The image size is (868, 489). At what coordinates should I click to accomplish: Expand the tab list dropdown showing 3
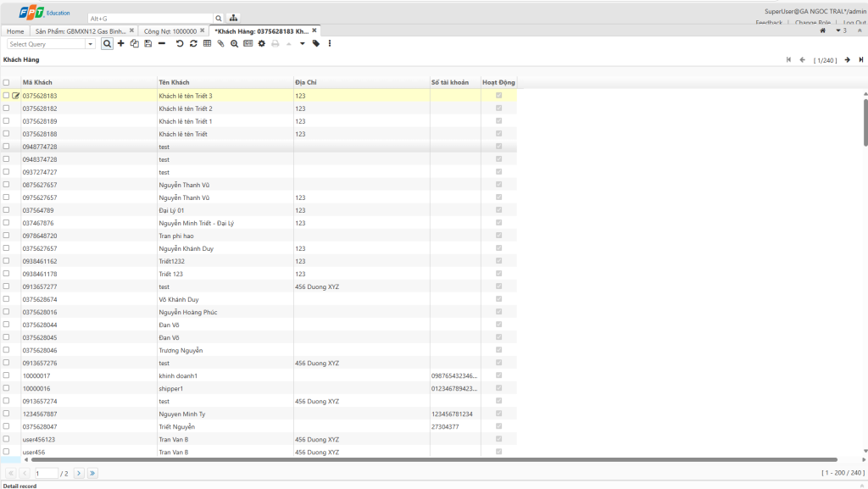click(x=841, y=31)
